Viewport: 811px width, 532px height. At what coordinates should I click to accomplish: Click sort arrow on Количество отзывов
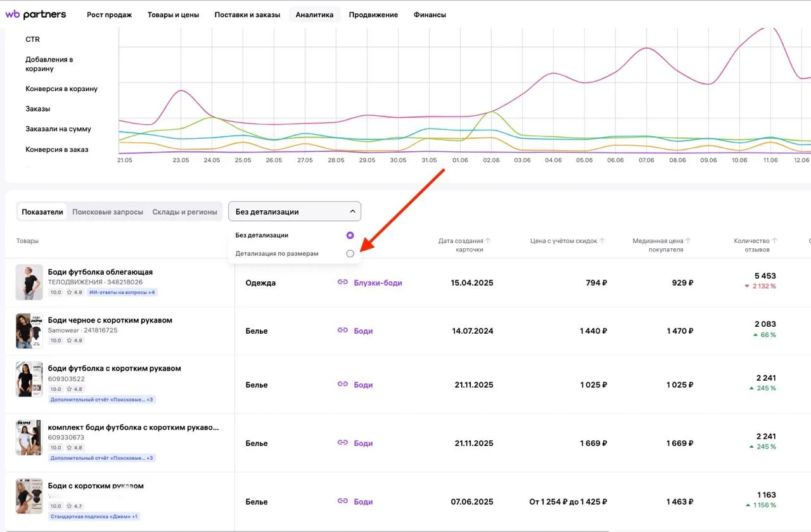click(x=774, y=241)
